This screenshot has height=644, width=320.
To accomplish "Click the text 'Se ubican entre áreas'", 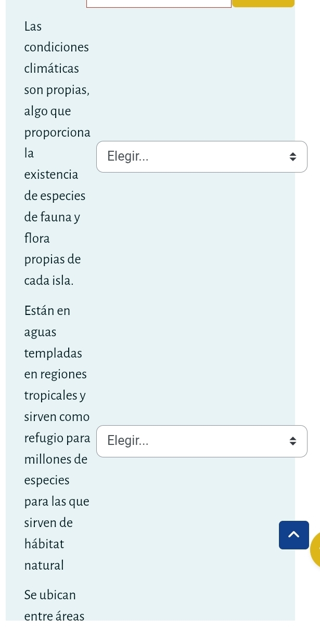I will (x=54, y=606).
